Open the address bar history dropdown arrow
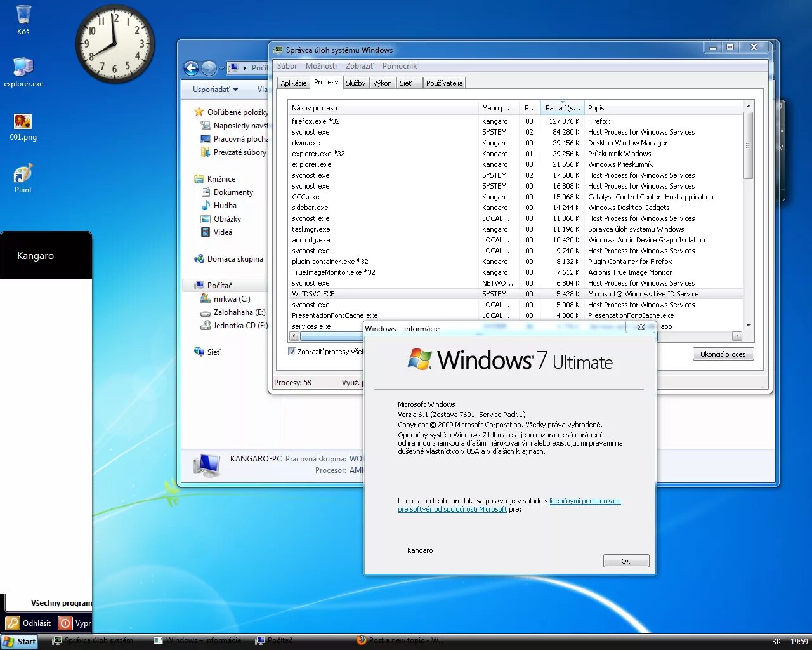Image resolution: width=812 pixels, height=650 pixels. pos(221,68)
